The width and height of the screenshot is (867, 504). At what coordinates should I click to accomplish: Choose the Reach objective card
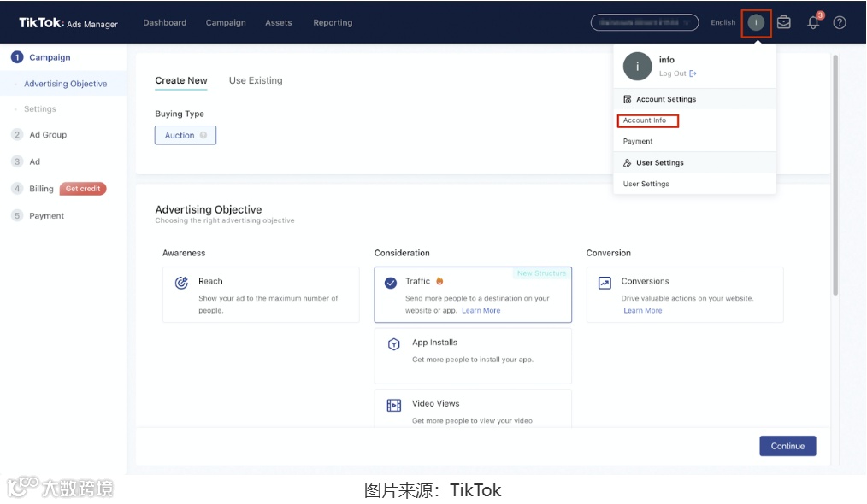[x=261, y=295]
